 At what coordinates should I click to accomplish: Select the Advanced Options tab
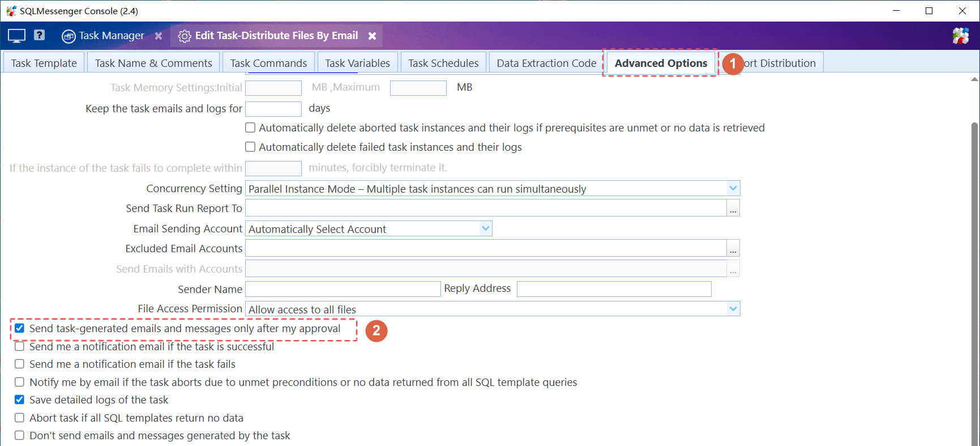click(661, 63)
